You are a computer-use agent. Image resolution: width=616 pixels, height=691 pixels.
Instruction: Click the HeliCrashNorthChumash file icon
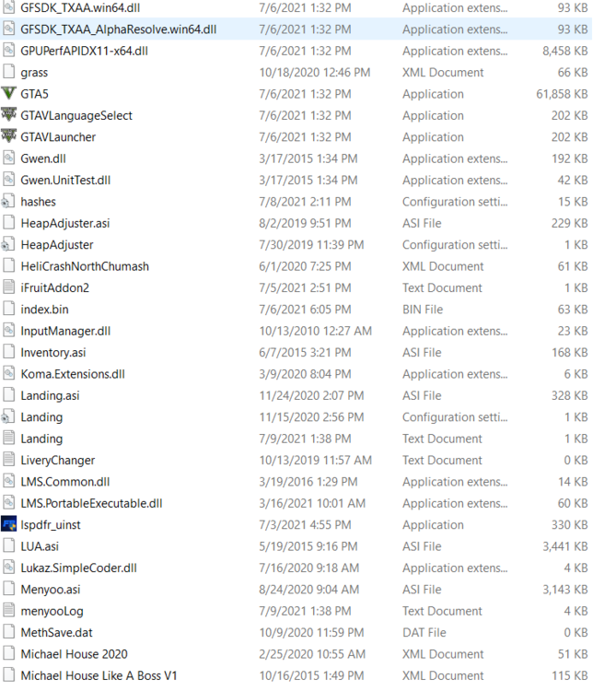9,266
